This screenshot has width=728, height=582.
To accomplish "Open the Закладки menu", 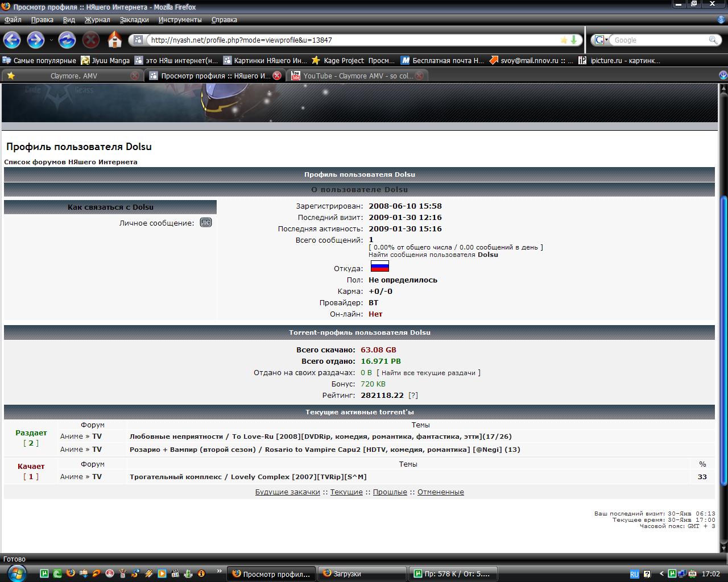I will click(134, 19).
